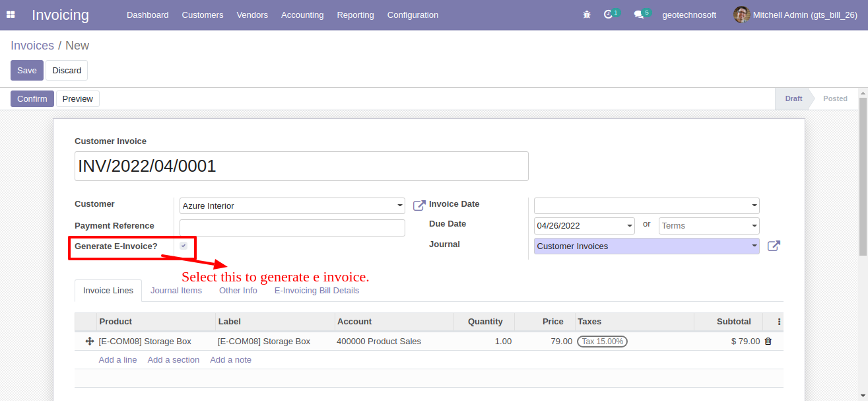868x401 pixels.
Task: Open the conversations chat icon
Action: (638, 15)
